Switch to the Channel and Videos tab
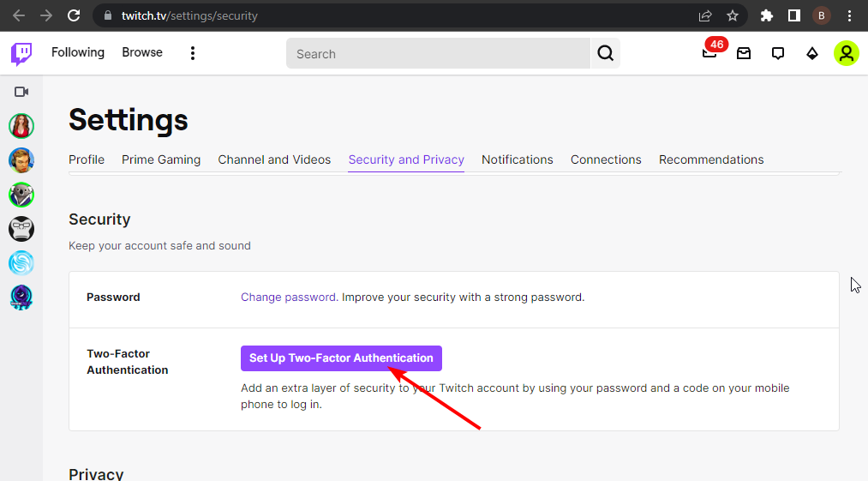This screenshot has height=481, width=868. pos(274,159)
